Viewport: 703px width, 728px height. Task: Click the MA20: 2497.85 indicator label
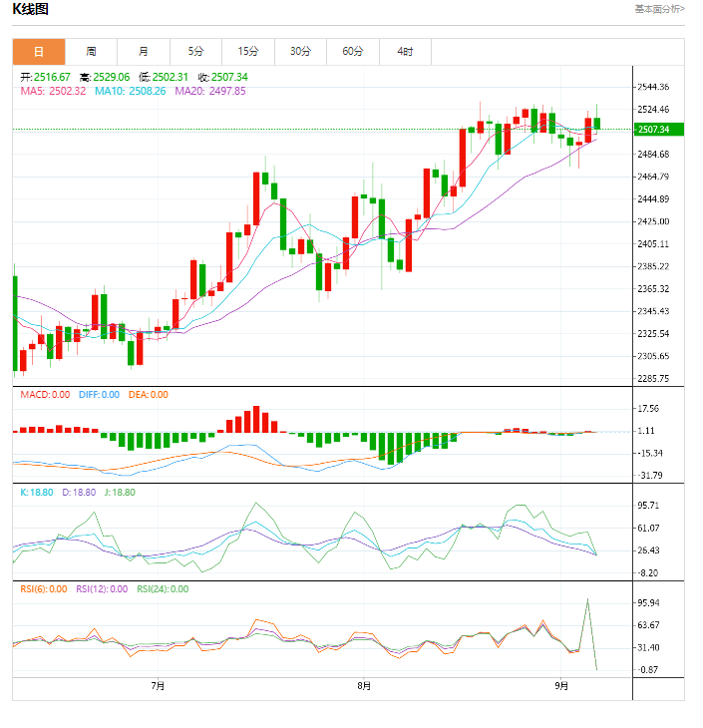pyautogui.click(x=210, y=91)
